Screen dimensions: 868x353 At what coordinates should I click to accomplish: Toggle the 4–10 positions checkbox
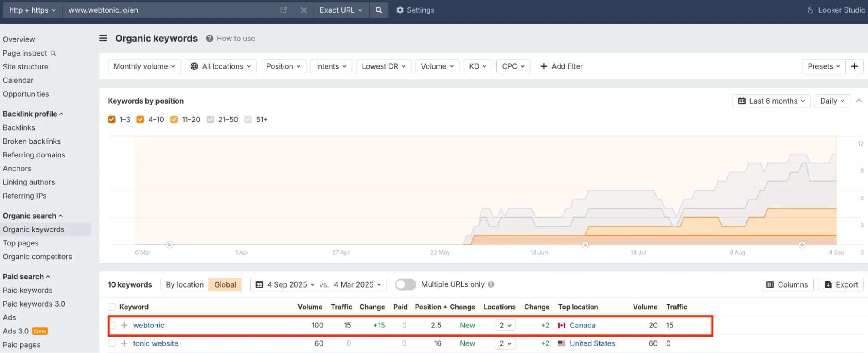[x=140, y=119]
